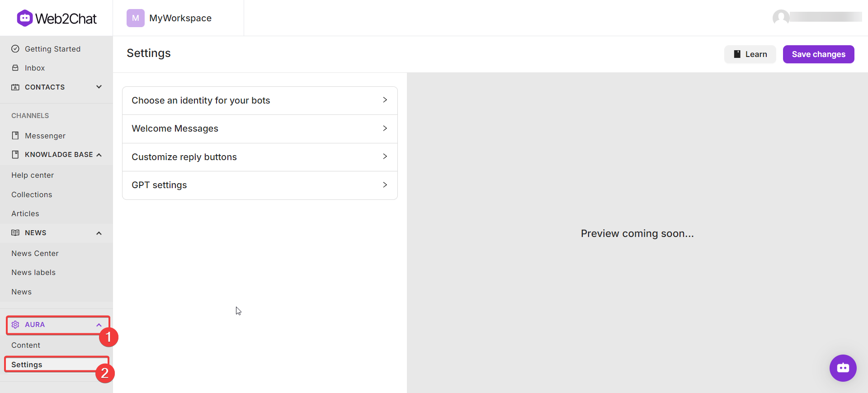Open Aura Content page
This screenshot has height=393, width=868.
point(26,345)
